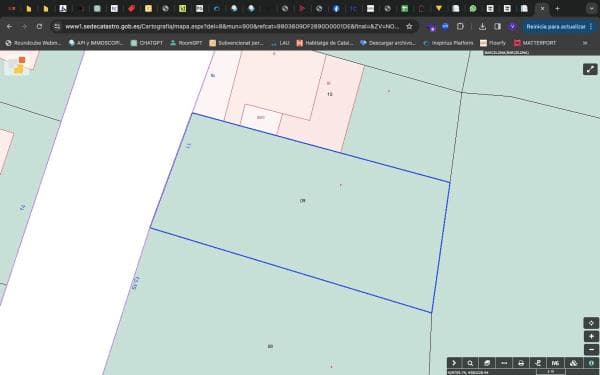600x375 pixels.
Task: Toggle the base map layer thumbnail
Action: (x=16, y=66)
